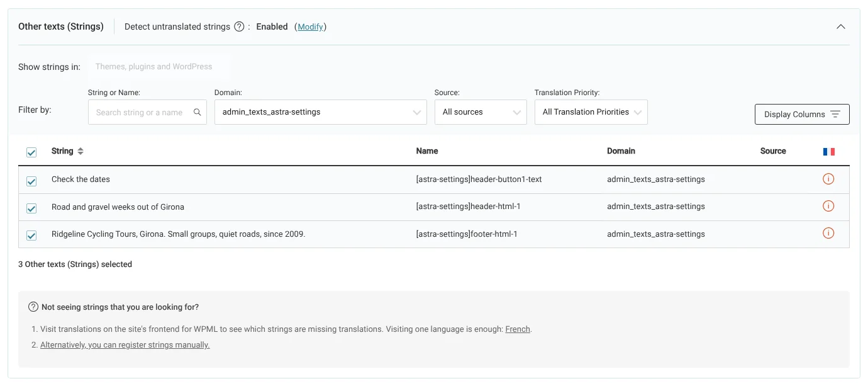Viewport: 868px width, 386px height.
Task: Select the footer-html-1 name cell
Action: click(x=467, y=234)
